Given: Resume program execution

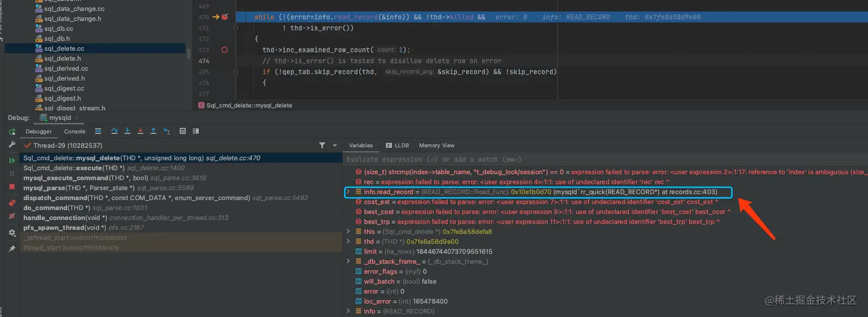Looking at the screenshot, I should point(12,161).
